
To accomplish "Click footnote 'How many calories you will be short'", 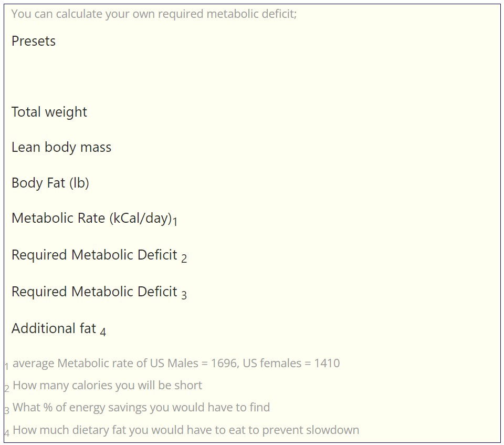I will click(x=107, y=386).
